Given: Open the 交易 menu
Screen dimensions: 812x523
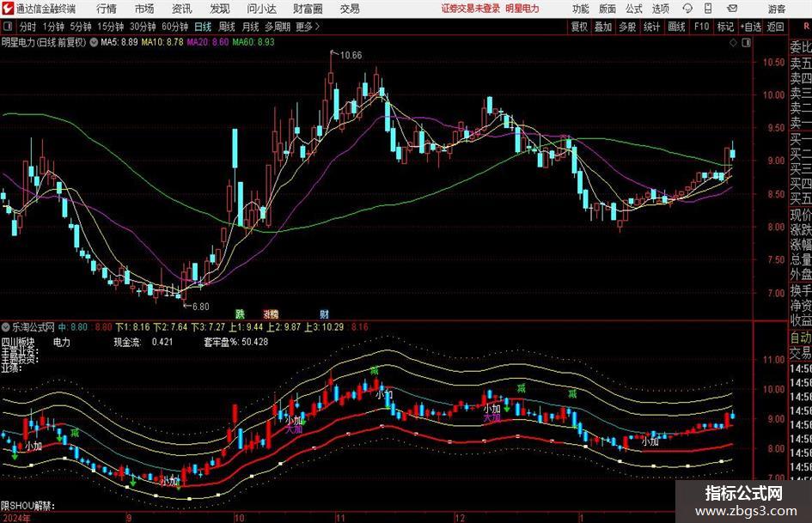Looking at the screenshot, I should click(x=350, y=9).
